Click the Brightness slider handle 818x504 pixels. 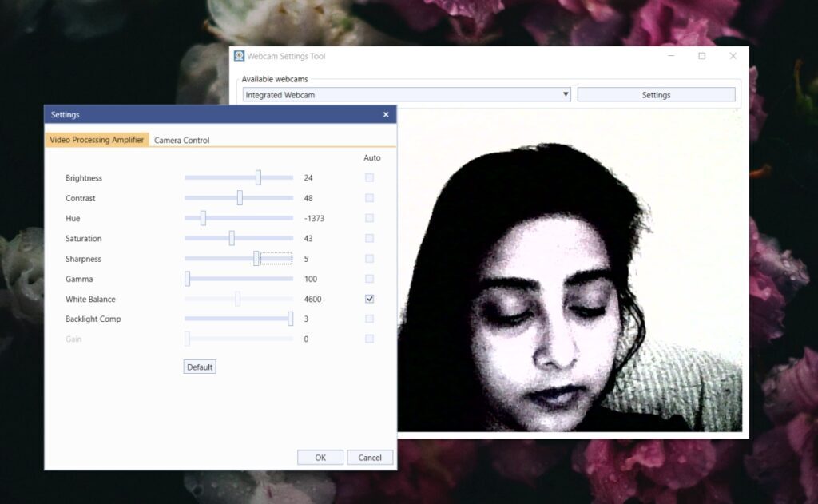[258, 177]
